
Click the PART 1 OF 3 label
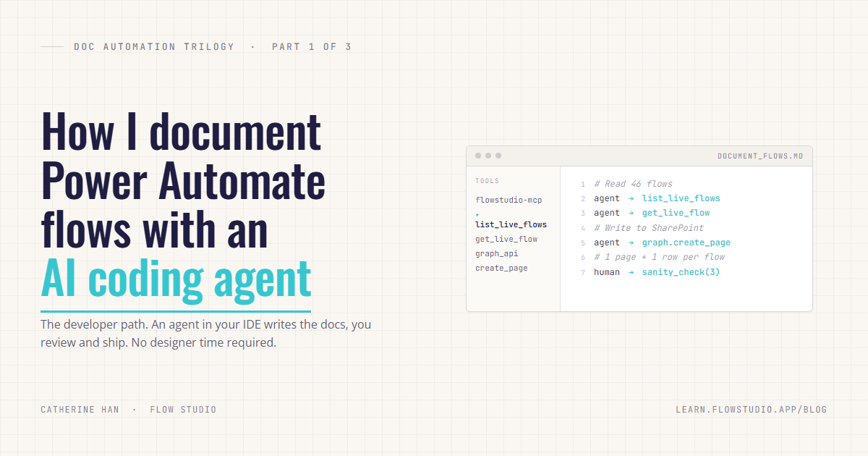(x=312, y=46)
